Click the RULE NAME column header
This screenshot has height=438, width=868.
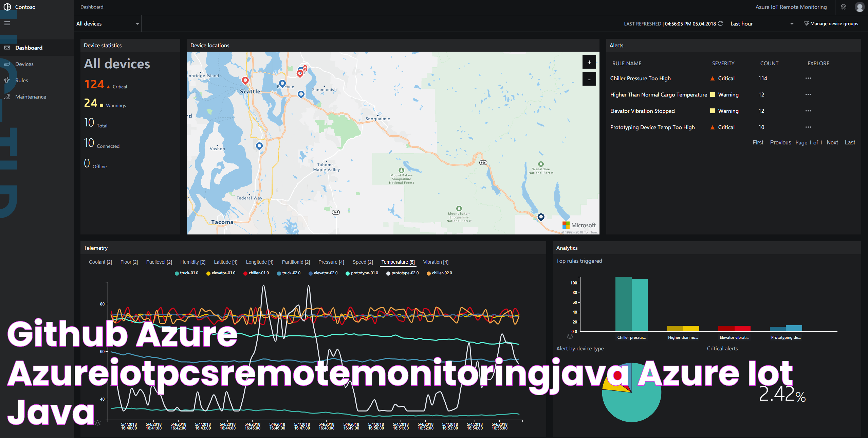(x=627, y=64)
